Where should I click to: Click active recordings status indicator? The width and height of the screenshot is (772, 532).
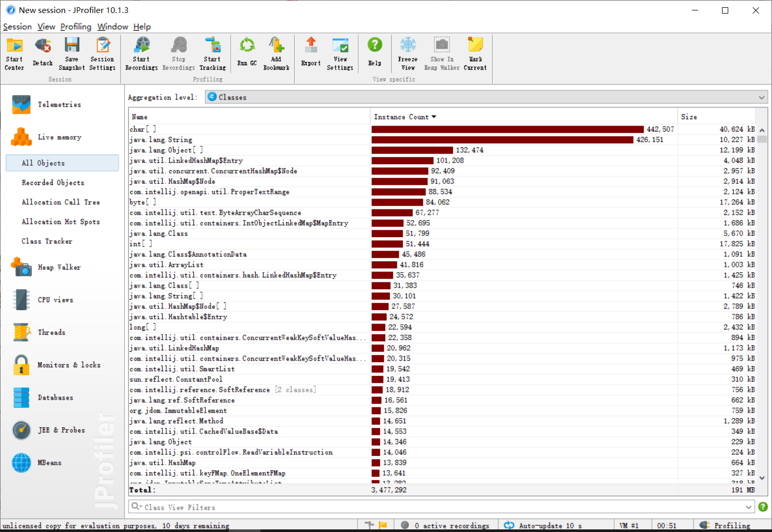click(x=445, y=525)
